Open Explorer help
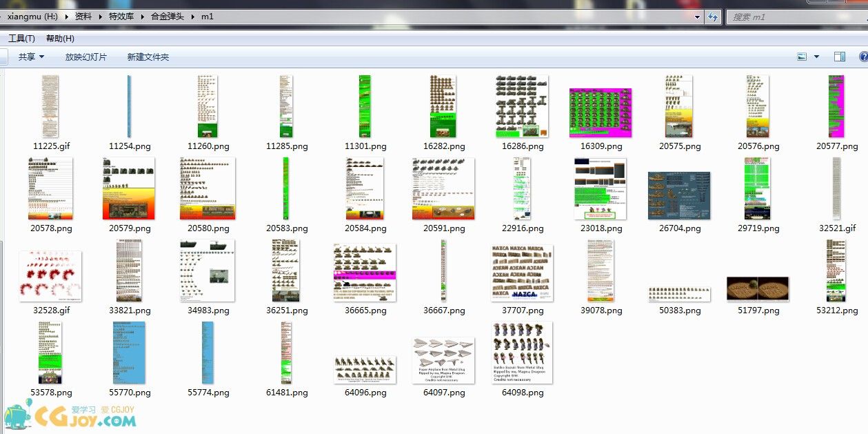Viewport: 868px width, 434px height. click(865, 57)
